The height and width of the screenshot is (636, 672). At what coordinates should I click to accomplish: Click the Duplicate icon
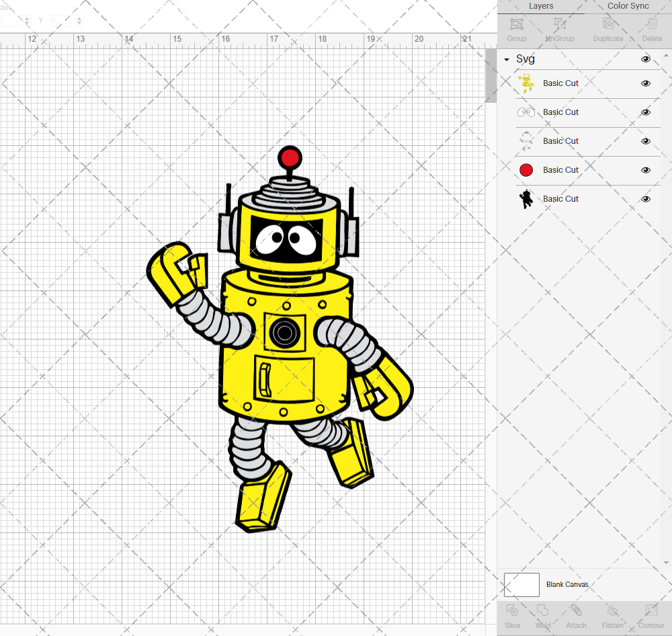pos(608,24)
